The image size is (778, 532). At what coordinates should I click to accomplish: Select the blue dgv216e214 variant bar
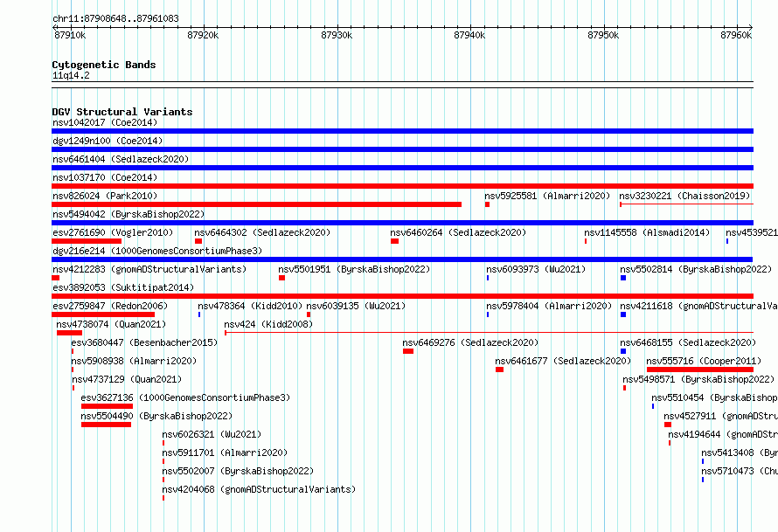pos(402,259)
